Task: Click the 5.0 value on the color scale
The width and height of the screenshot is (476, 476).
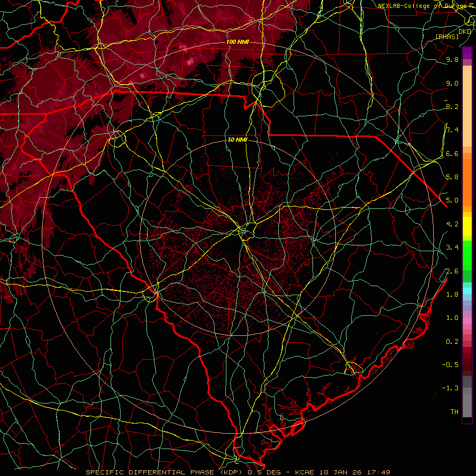Action: (452, 200)
